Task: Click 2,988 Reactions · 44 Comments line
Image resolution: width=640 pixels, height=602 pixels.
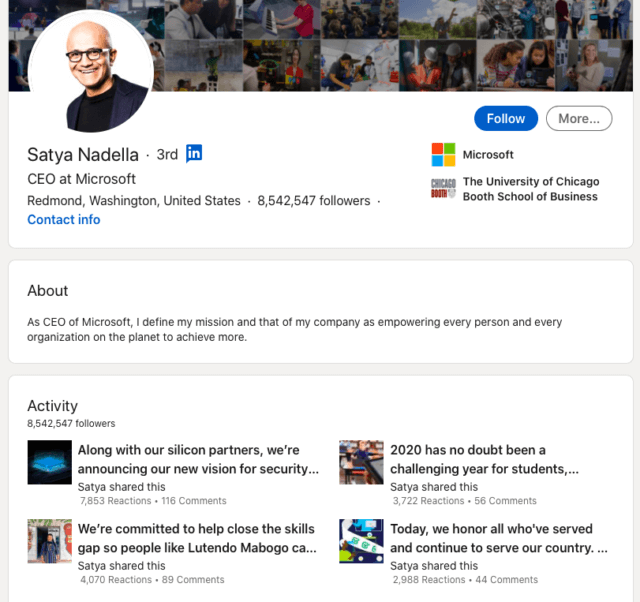Action: coord(465,580)
